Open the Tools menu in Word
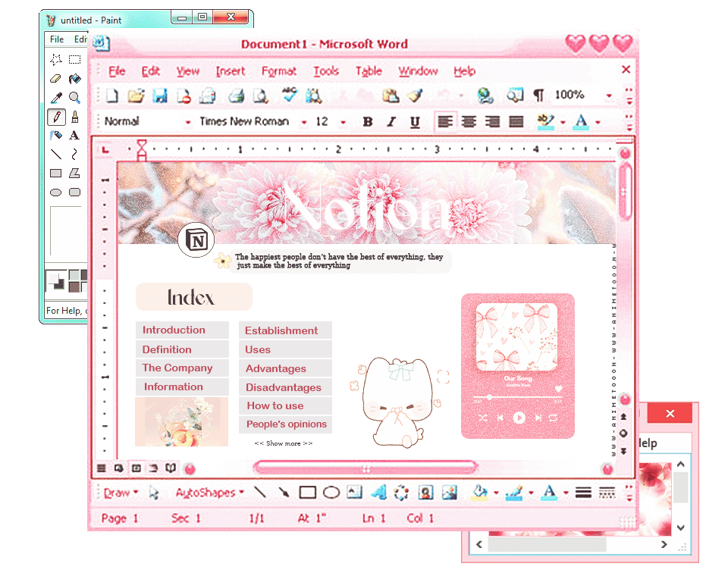Screen dimensions: 728x576 coord(326,71)
